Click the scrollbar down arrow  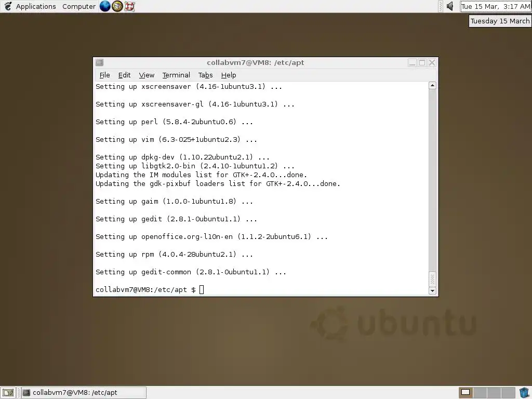432,291
